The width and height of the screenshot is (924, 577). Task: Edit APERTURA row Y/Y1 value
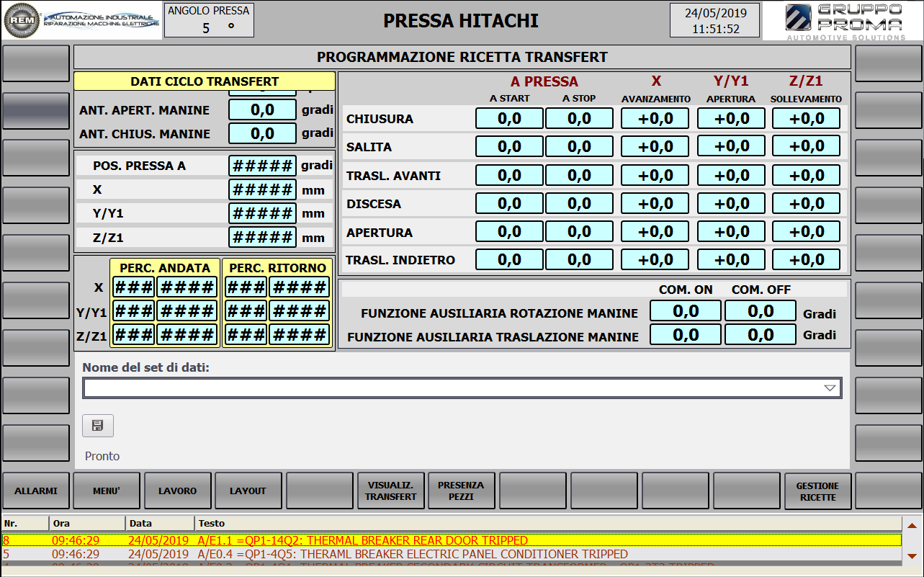tap(732, 231)
